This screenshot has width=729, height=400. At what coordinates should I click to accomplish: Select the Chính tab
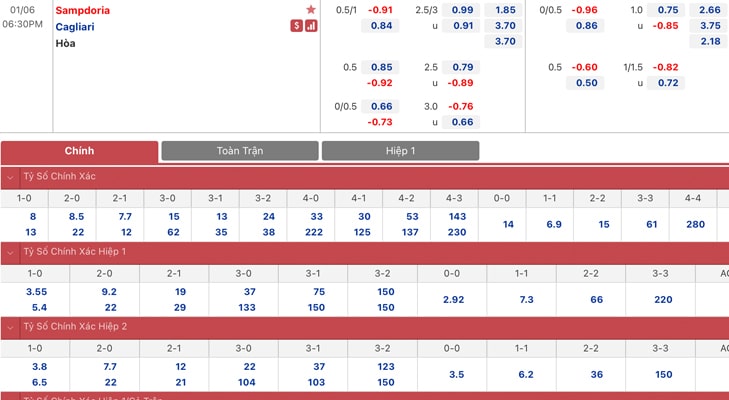80,152
